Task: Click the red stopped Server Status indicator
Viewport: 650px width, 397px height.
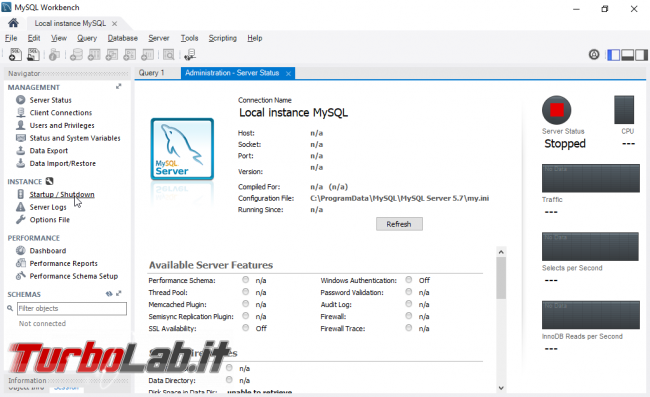Action: pos(556,110)
